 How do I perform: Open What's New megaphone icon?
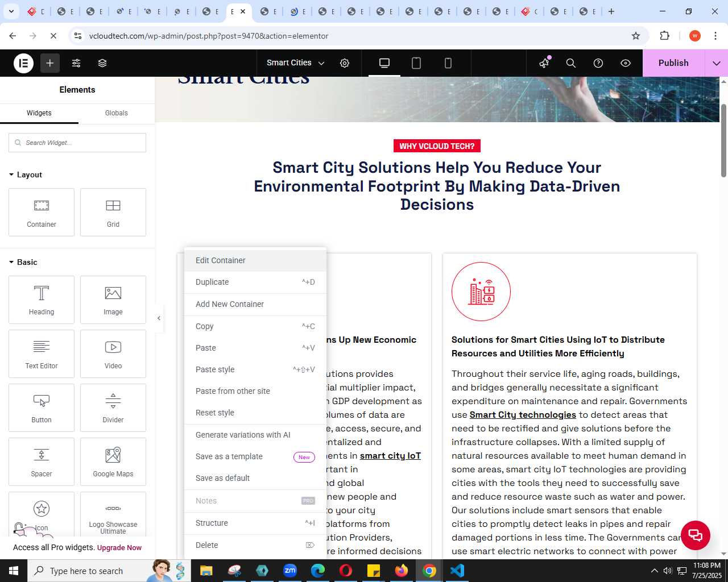[x=544, y=63]
